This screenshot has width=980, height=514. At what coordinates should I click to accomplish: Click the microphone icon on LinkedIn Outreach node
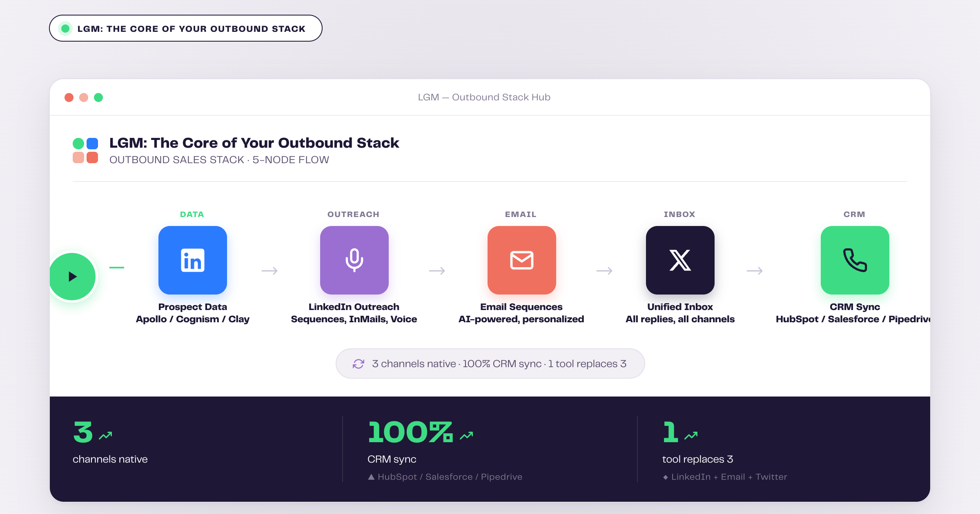354,260
